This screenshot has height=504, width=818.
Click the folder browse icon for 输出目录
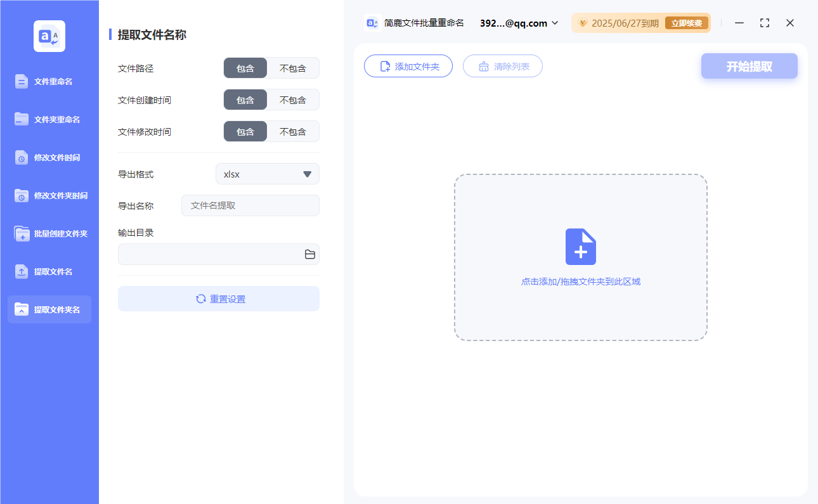(x=310, y=254)
